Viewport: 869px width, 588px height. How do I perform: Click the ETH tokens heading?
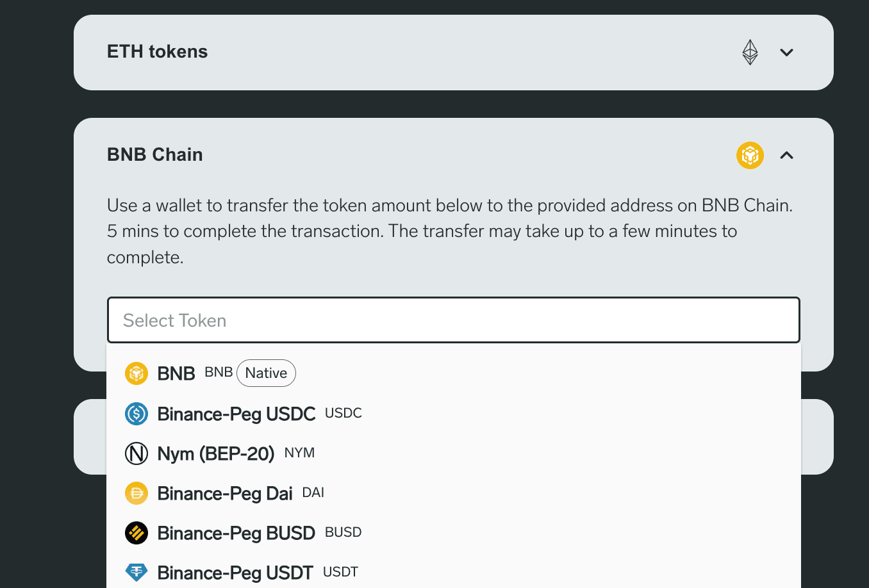click(x=158, y=52)
